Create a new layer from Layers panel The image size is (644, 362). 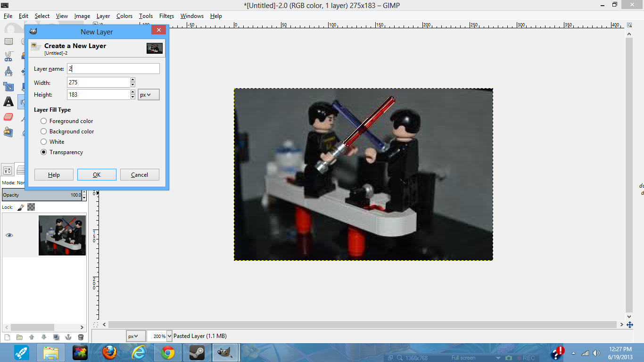pyautogui.click(x=7, y=337)
